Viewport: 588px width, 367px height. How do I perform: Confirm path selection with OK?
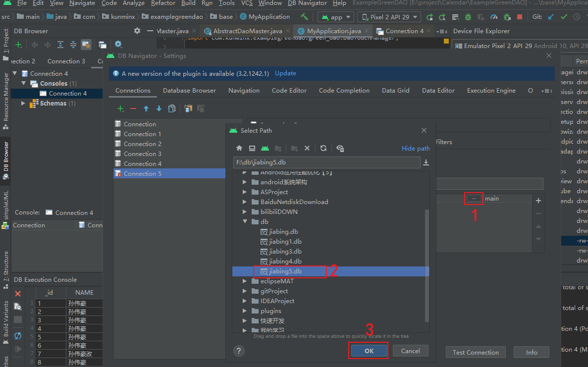coord(369,351)
